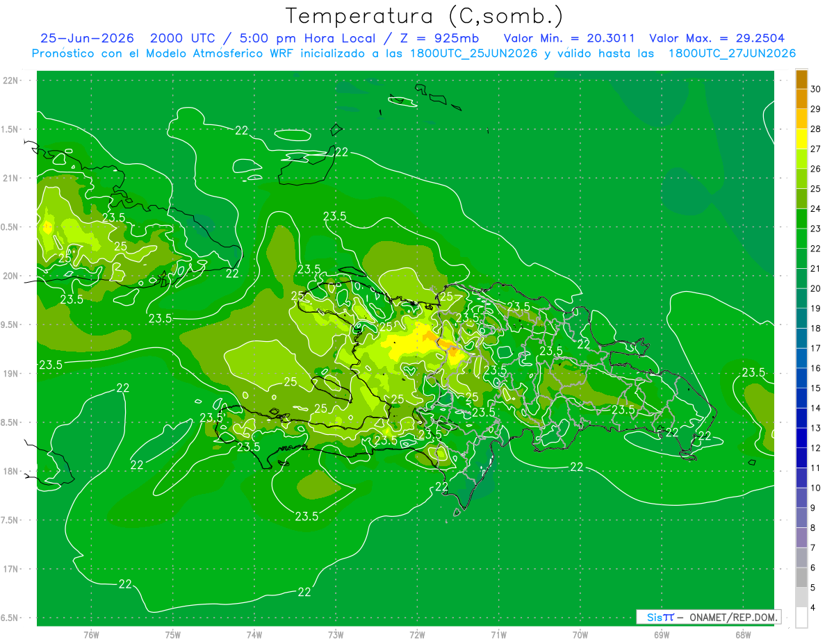Click the legend swatch above 30
Screen dimensions: 834x644
(801, 79)
